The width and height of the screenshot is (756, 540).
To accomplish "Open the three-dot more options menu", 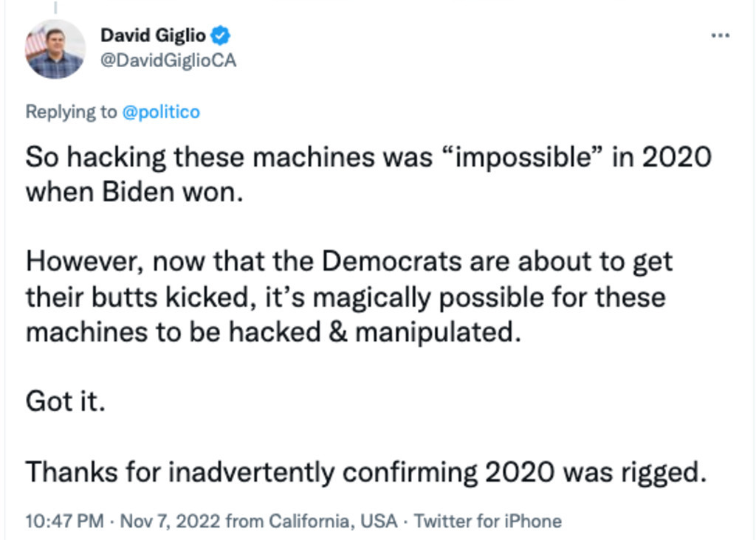I will pos(719,35).
